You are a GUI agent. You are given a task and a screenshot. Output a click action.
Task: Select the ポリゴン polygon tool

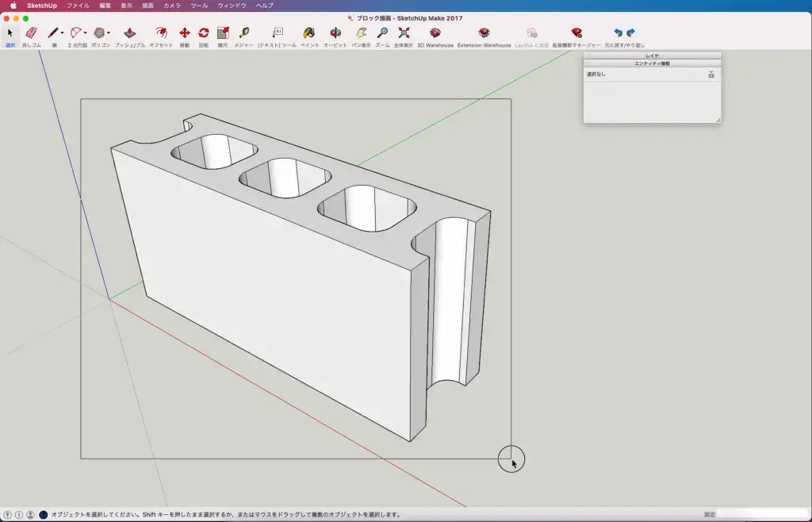99,33
